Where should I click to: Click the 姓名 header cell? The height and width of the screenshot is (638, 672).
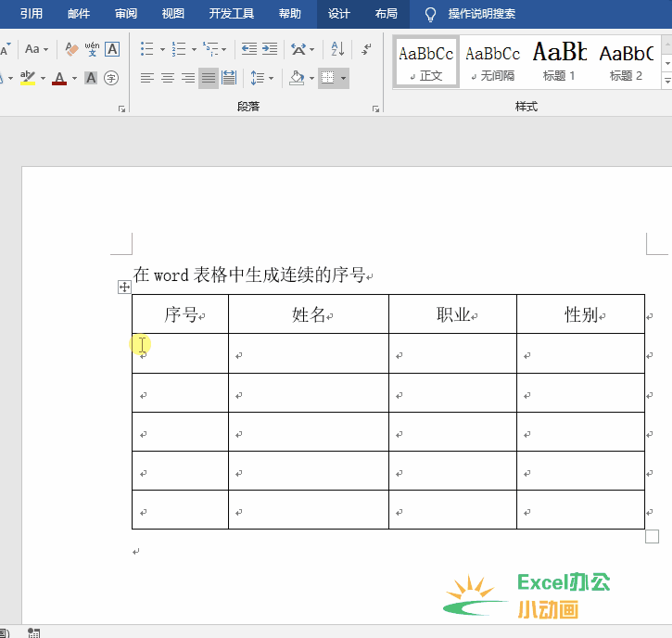pos(309,314)
